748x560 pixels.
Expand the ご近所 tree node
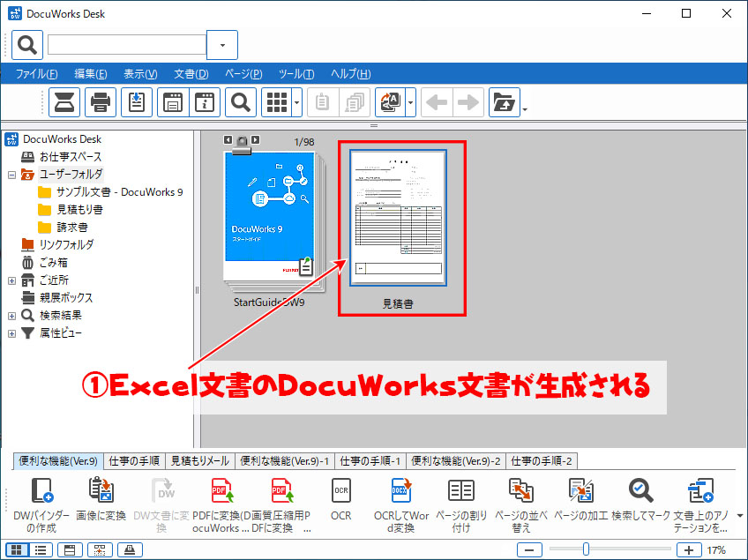tap(12, 281)
